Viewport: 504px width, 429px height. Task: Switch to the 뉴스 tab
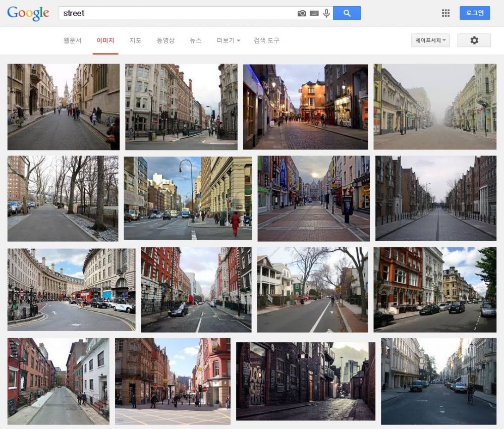click(195, 40)
